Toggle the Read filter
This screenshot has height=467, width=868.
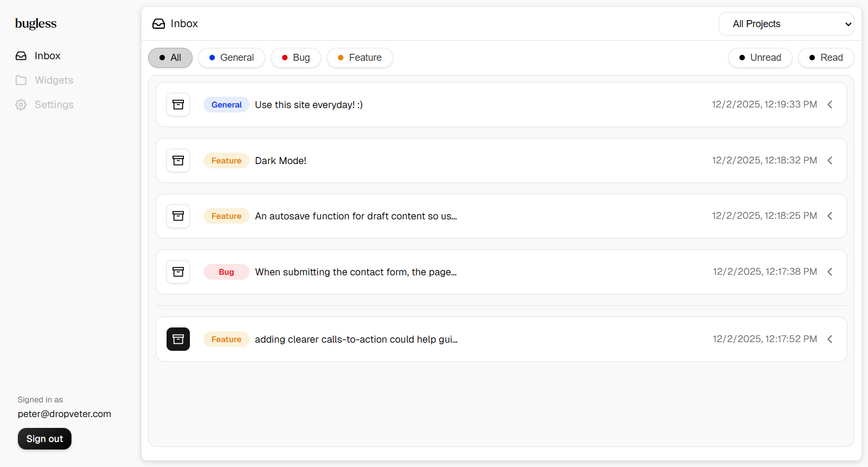(x=826, y=58)
